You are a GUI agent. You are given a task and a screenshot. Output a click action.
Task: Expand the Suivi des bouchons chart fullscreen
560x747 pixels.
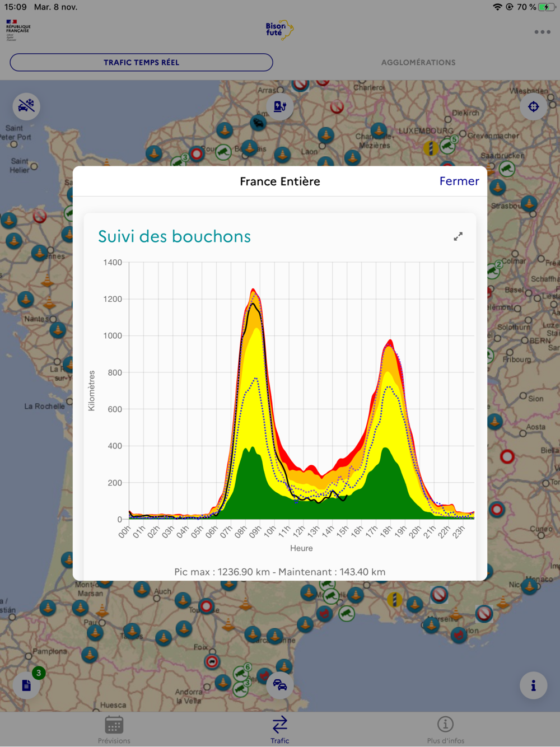(458, 236)
